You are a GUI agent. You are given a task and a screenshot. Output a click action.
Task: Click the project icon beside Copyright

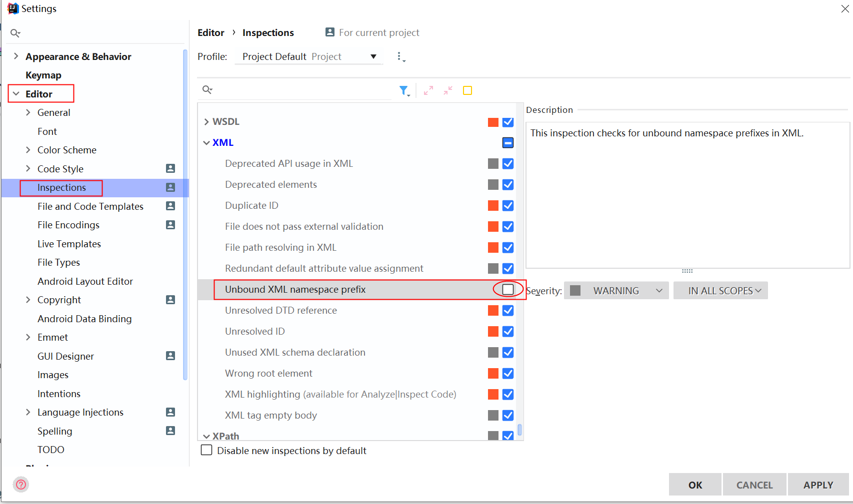click(170, 300)
